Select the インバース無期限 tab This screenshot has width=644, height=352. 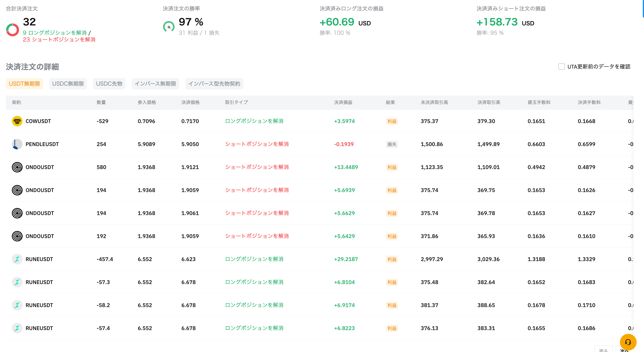(155, 84)
